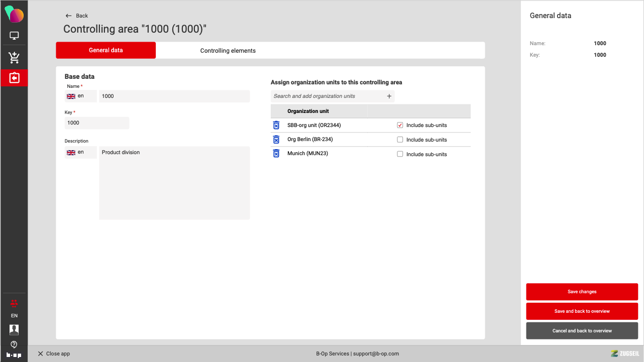Remove Org Berlin (BR-234) using trash icon
The height and width of the screenshot is (362, 644).
pyautogui.click(x=276, y=140)
